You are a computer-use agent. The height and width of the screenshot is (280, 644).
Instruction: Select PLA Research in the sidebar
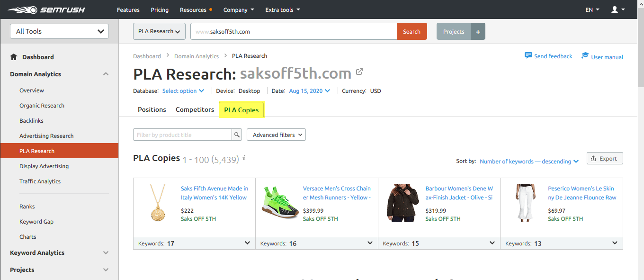[x=59, y=151]
